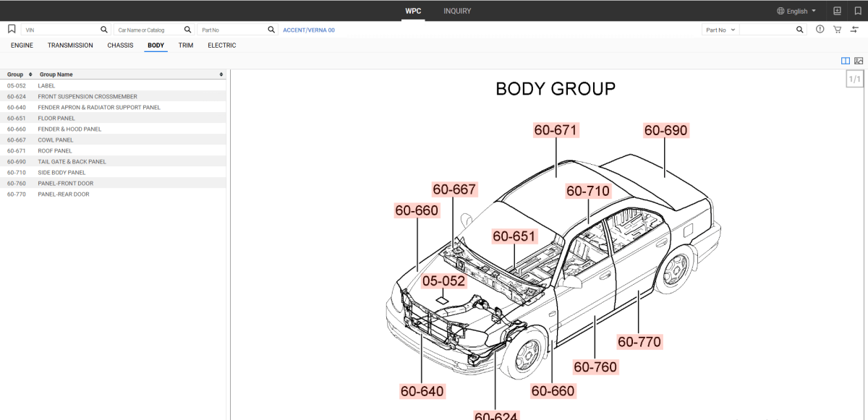Select the FLOOR PANEL group row
This screenshot has height=420, width=868.
[56, 119]
